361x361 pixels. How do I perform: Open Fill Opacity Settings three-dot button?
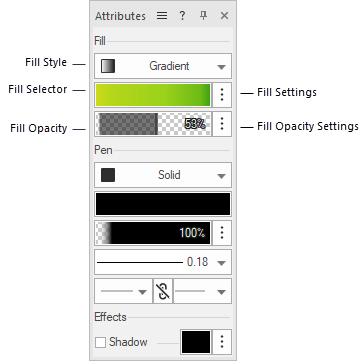[x=222, y=124]
